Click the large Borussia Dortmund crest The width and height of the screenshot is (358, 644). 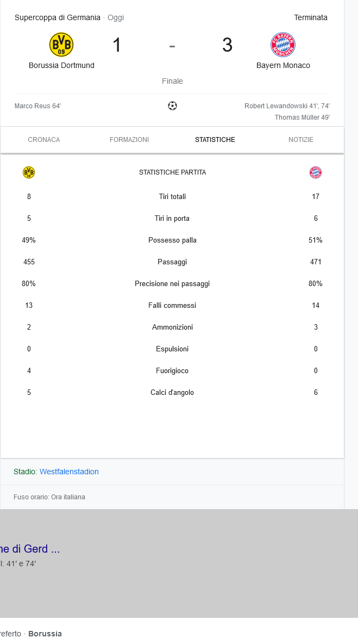pyautogui.click(x=61, y=45)
